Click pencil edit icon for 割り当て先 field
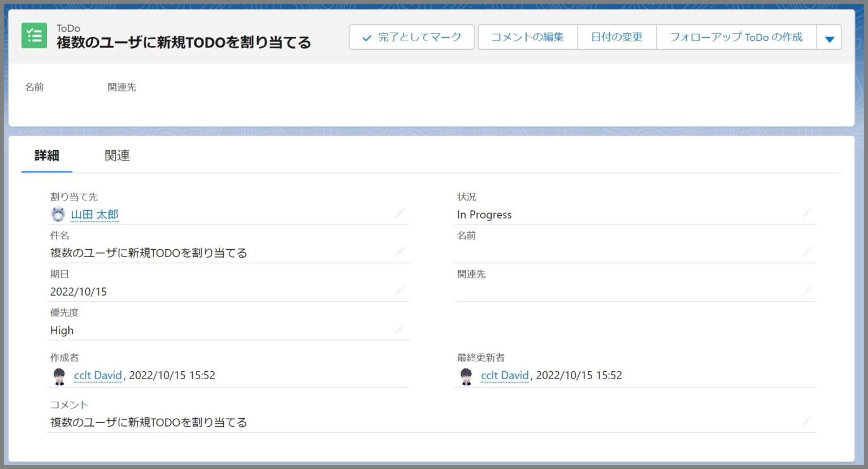The width and height of the screenshot is (868, 469). click(x=400, y=214)
